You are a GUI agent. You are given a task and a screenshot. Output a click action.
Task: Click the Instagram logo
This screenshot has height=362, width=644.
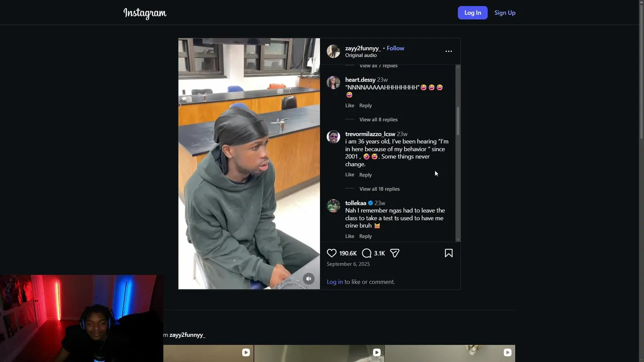[145, 13]
